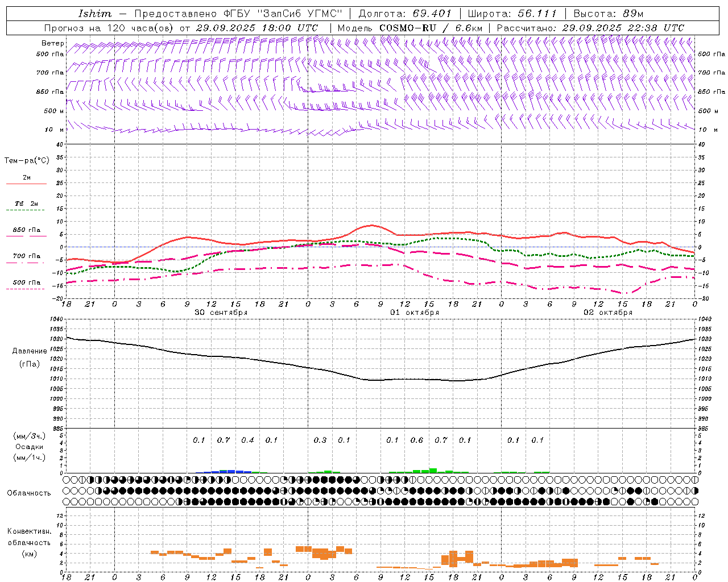Click the 40 label on left temperature axis

(x=59, y=144)
